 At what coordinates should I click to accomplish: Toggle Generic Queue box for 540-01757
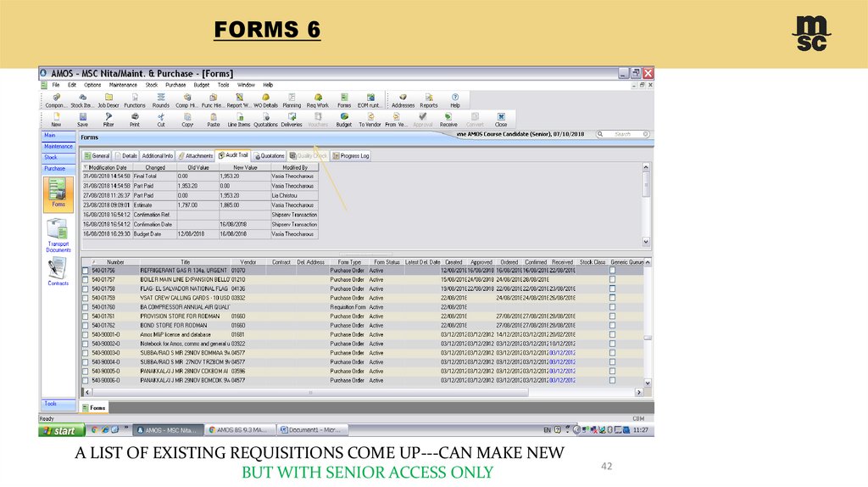612,279
